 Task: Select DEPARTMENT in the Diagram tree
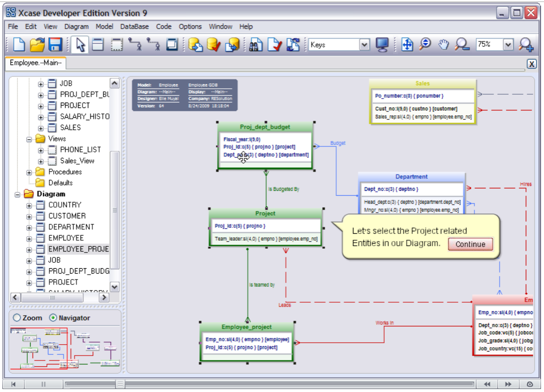click(x=71, y=227)
